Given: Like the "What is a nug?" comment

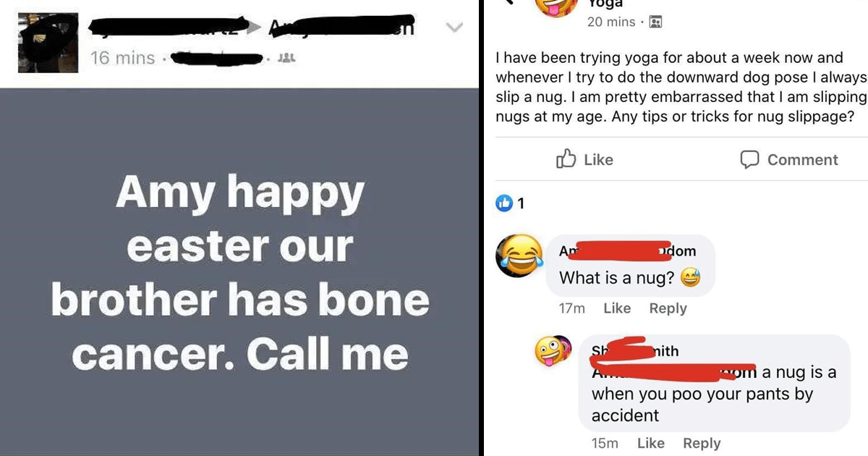Looking at the screenshot, I should 617,308.
